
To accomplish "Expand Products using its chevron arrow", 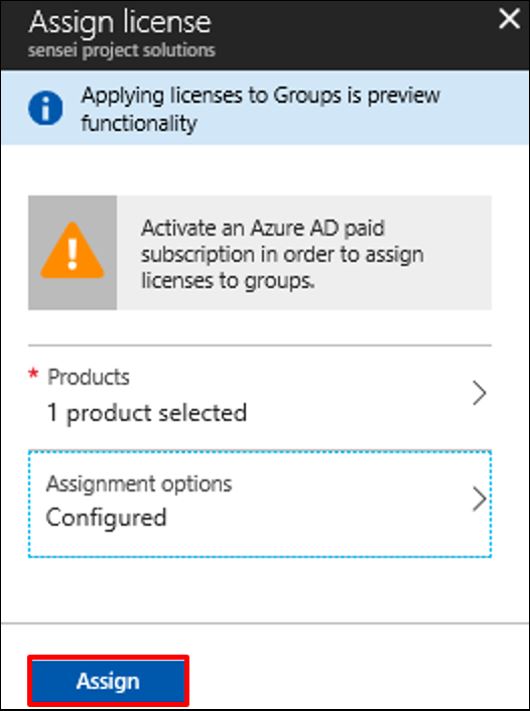I will click(479, 393).
